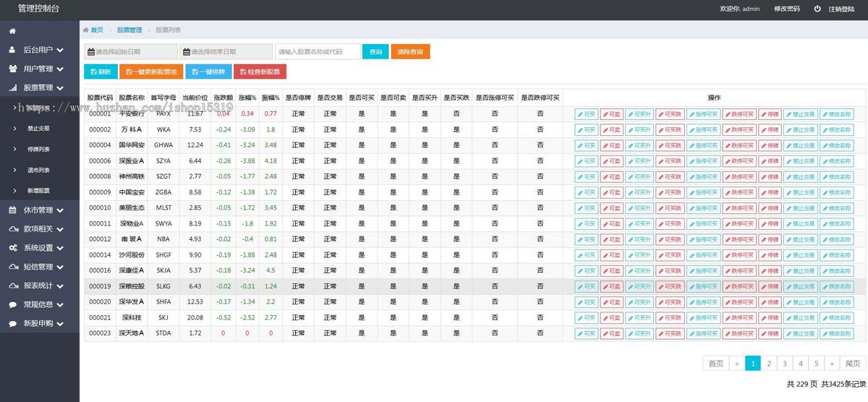This screenshot has height=402, width=868.
Task: Go to 首页 breadcrumb link
Action: coord(97,30)
